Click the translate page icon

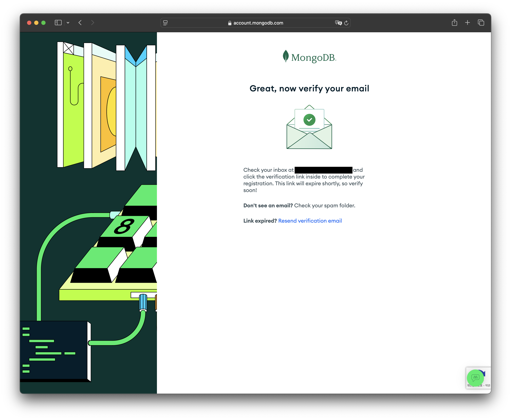coord(338,23)
